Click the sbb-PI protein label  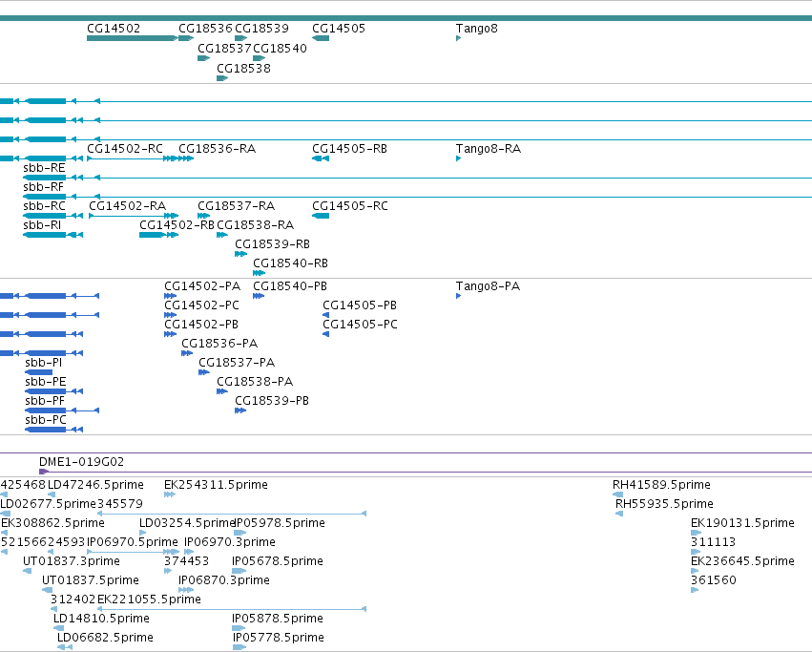point(44,363)
